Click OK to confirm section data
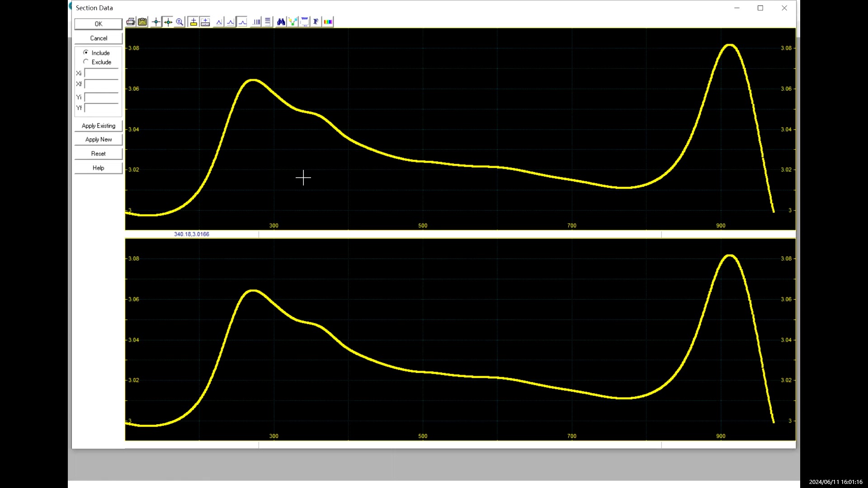The width and height of the screenshot is (868, 488). (99, 23)
